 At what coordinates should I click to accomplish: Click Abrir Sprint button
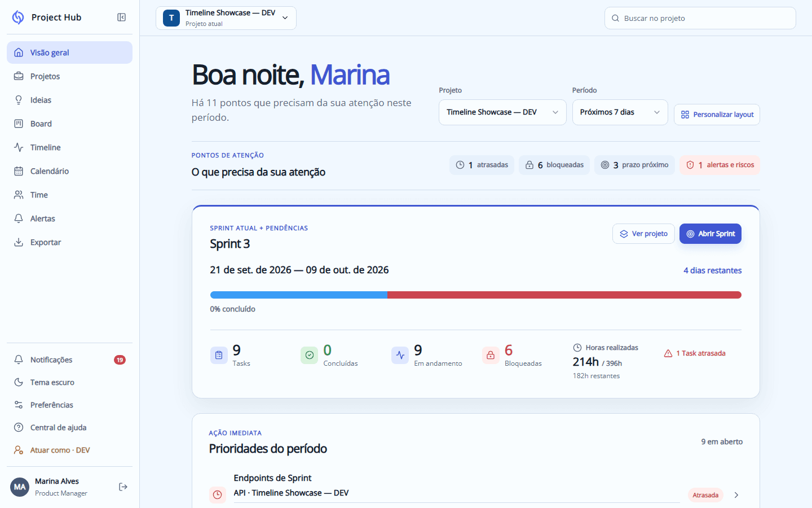[710, 234]
